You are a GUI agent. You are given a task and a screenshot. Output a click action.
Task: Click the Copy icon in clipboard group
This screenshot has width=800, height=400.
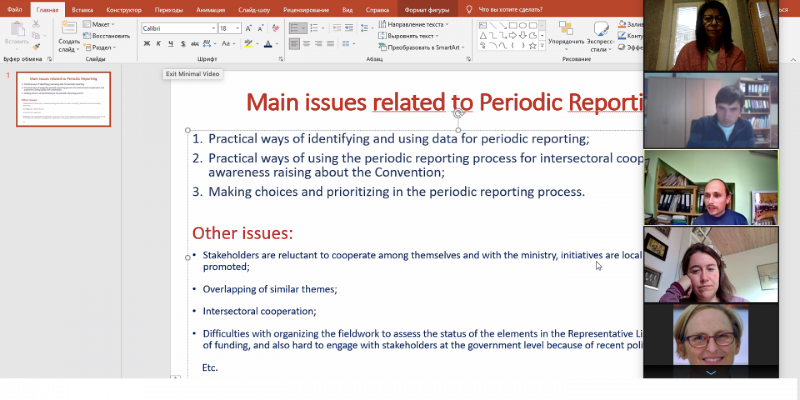click(35, 35)
